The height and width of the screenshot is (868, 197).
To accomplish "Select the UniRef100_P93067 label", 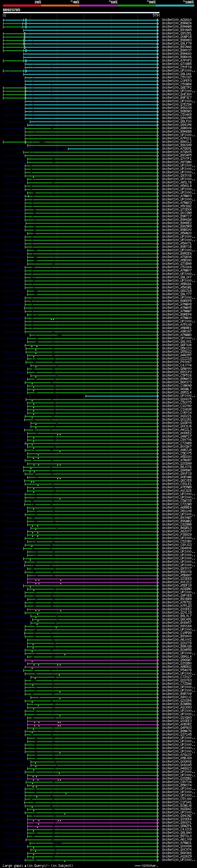I will (177, 362).
